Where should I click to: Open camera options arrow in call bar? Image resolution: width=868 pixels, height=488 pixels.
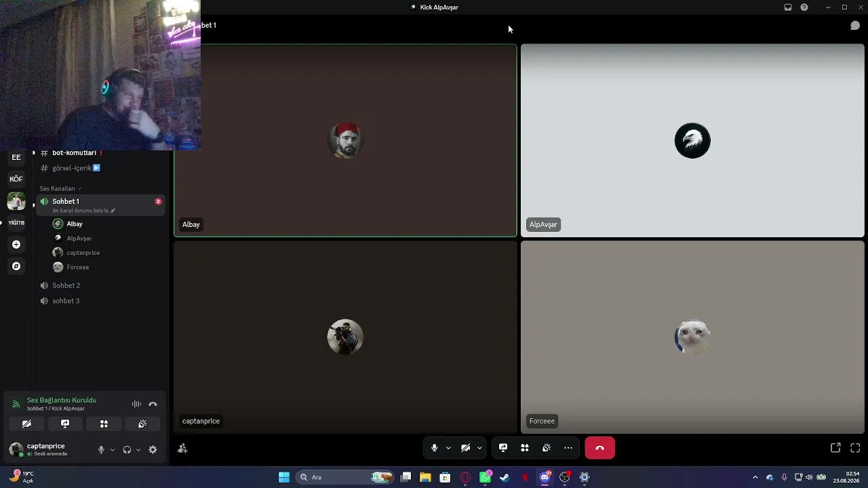[479, 448]
